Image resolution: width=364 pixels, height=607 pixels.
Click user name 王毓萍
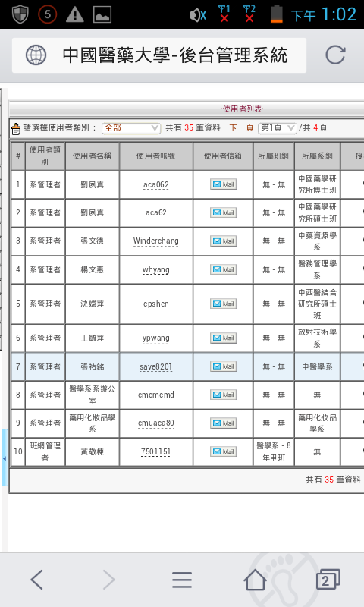tap(92, 338)
